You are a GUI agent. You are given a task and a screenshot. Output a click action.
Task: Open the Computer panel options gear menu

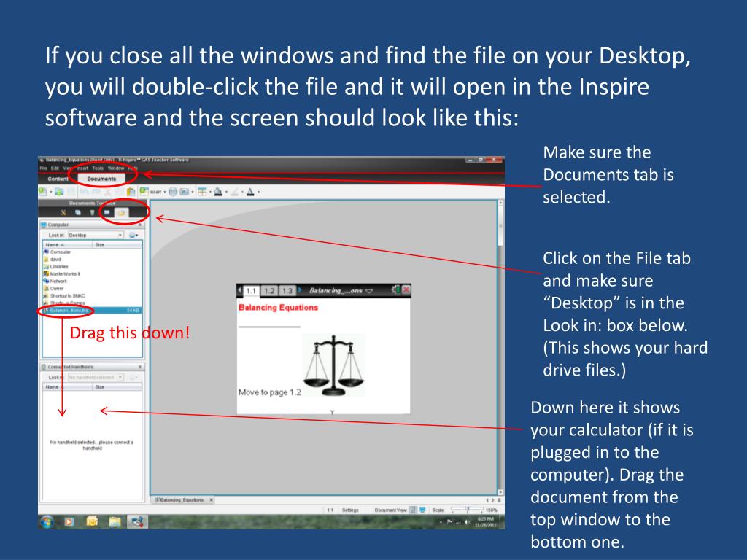(x=133, y=235)
